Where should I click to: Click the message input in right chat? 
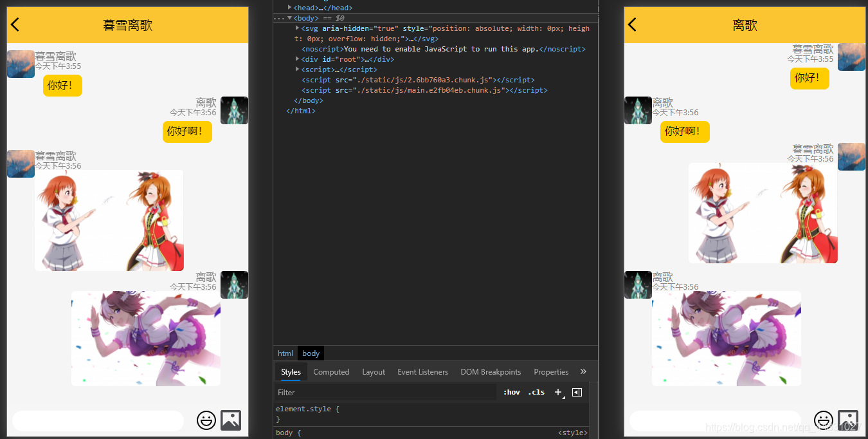pyautogui.click(x=715, y=420)
